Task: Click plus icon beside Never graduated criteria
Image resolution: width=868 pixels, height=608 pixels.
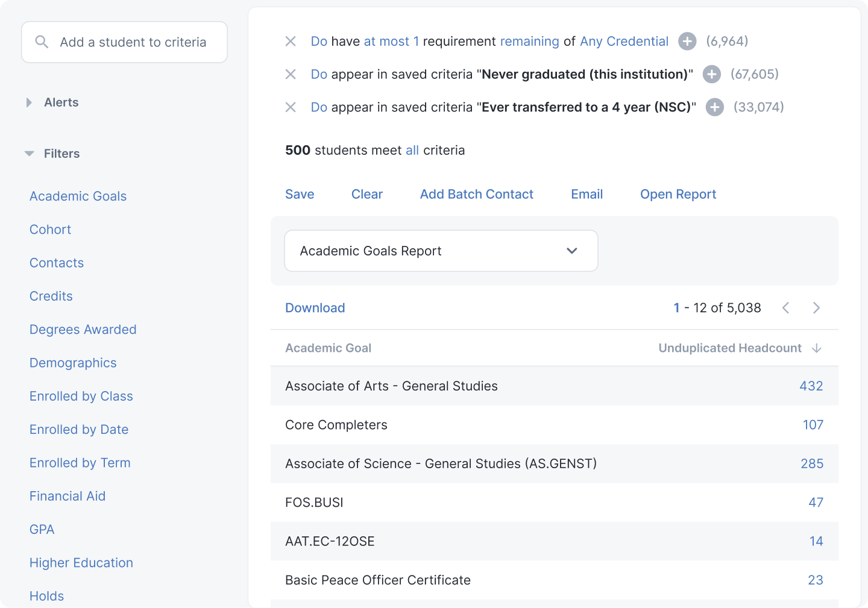Action: [x=712, y=74]
